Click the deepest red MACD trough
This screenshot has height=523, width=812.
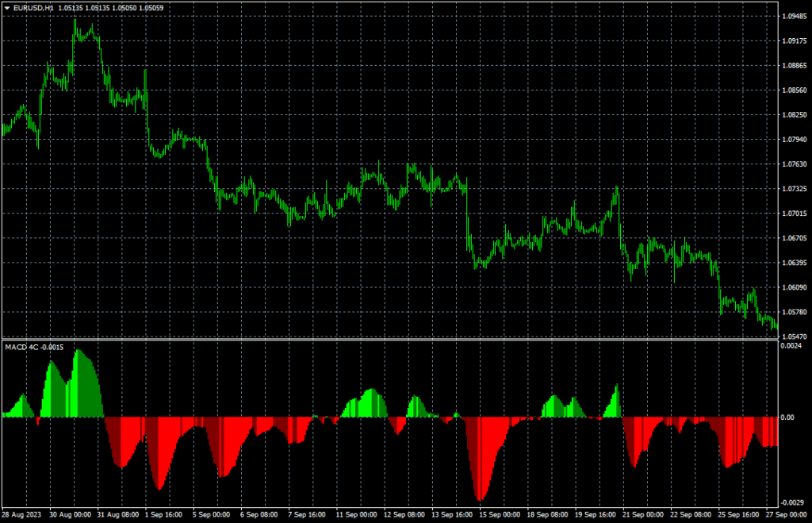coord(480,498)
